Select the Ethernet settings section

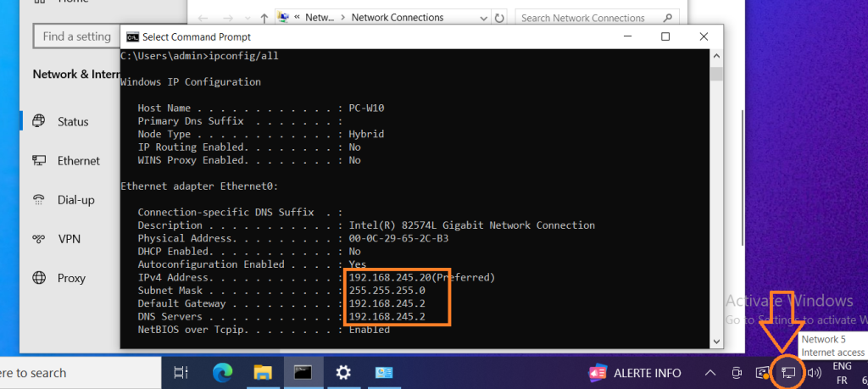(x=78, y=160)
